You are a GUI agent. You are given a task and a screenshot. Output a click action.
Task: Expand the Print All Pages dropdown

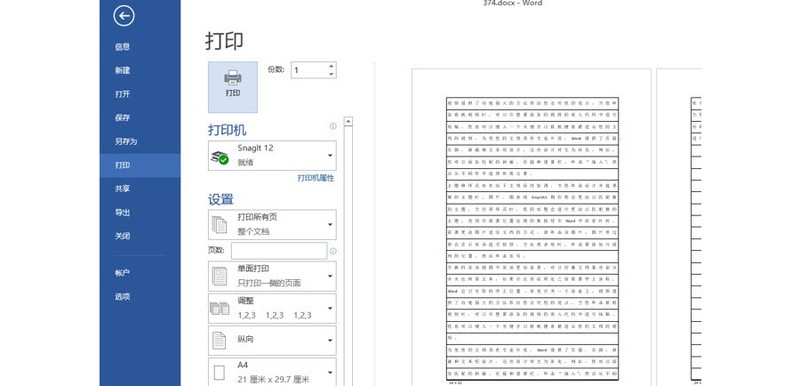[x=272, y=224]
